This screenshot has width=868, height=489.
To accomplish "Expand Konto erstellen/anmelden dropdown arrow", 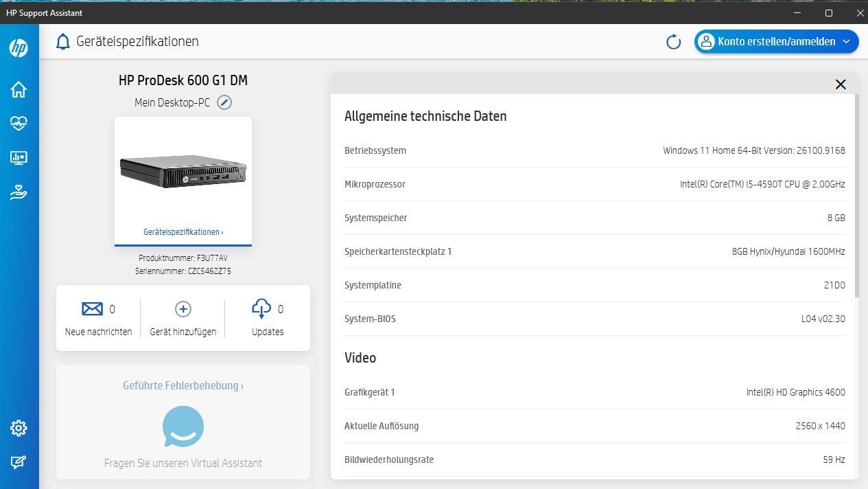I will (x=846, y=42).
